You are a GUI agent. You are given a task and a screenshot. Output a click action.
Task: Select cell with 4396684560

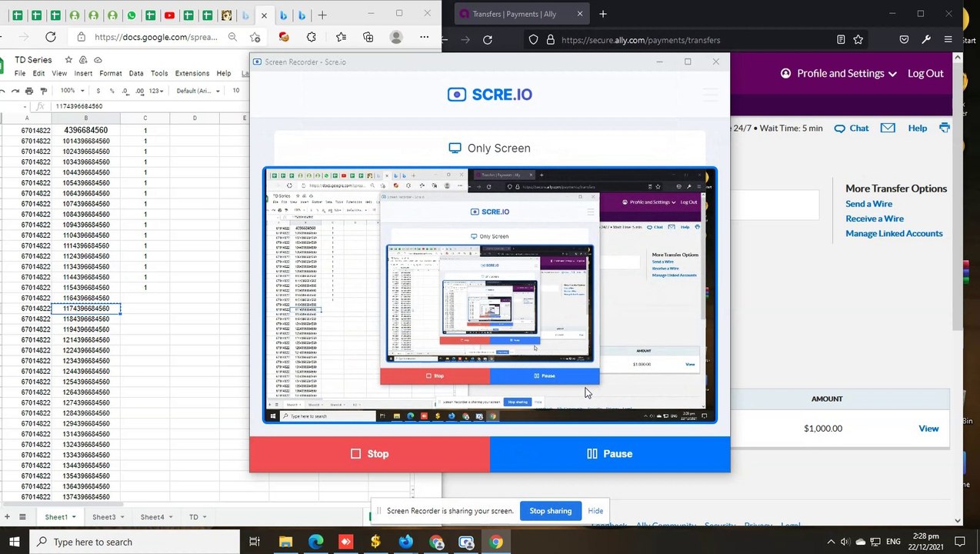tap(86, 130)
